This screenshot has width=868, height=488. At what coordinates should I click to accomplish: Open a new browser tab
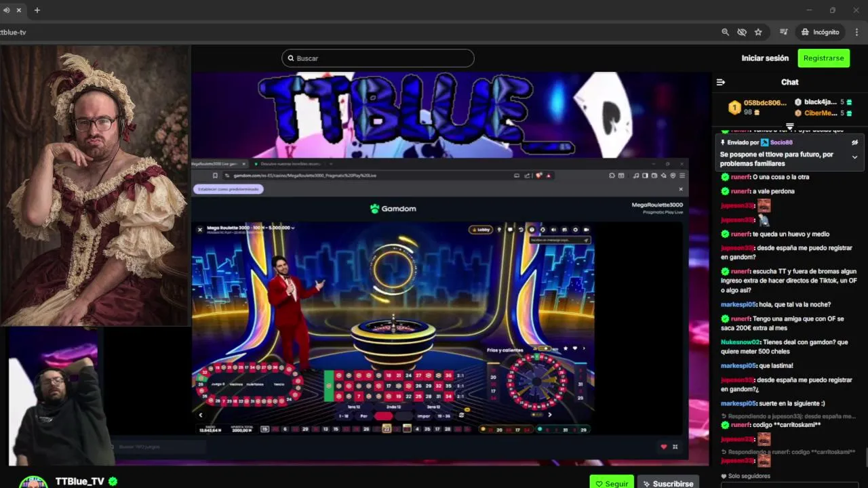tap(37, 10)
